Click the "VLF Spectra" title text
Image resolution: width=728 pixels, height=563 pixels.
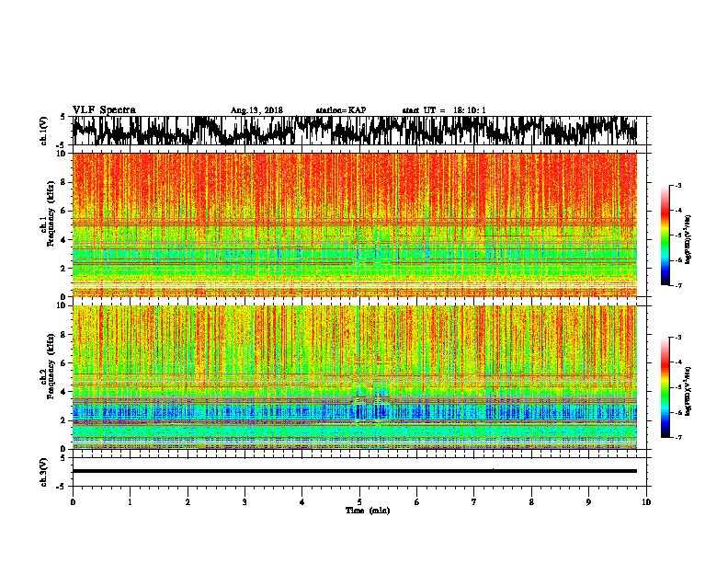click(x=104, y=110)
